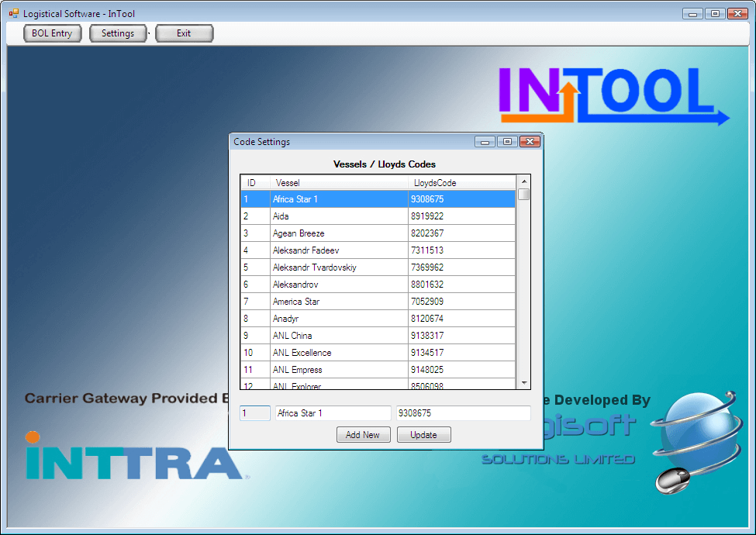Click the vessel name field with Africa Star 1

pos(333,413)
